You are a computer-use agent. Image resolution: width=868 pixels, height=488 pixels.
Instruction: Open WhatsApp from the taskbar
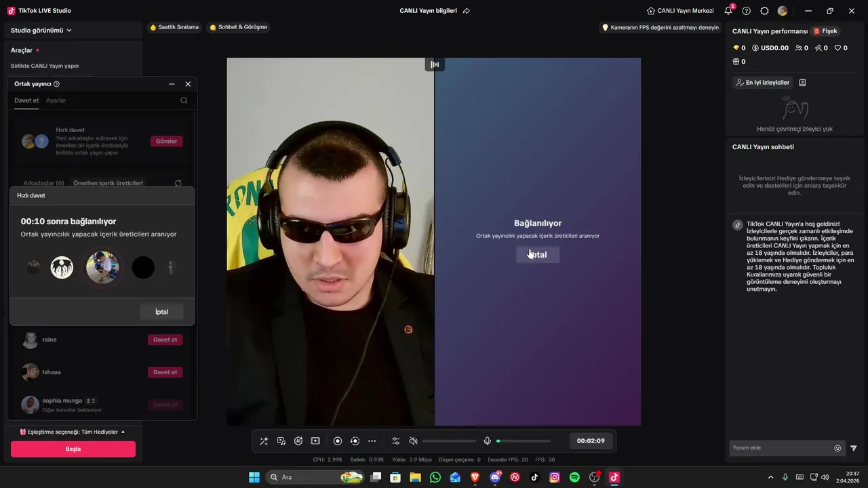(435, 477)
